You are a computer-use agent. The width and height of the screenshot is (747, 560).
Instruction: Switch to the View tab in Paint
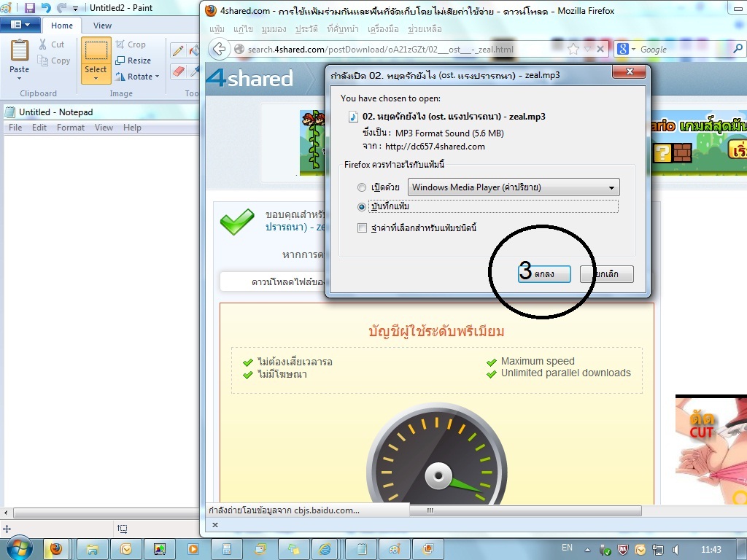coord(102,26)
